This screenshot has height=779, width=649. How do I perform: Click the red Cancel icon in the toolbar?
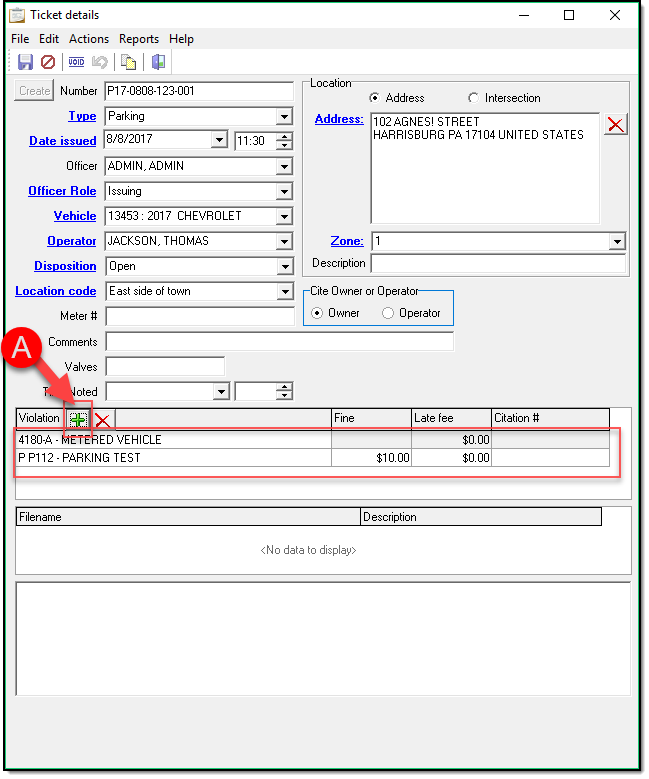pyautogui.click(x=47, y=62)
